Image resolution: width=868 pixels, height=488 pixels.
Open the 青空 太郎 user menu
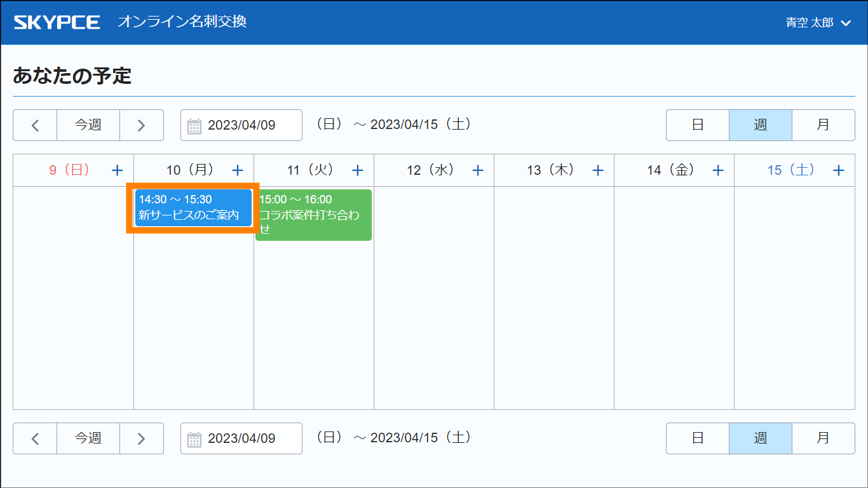[x=818, y=23]
